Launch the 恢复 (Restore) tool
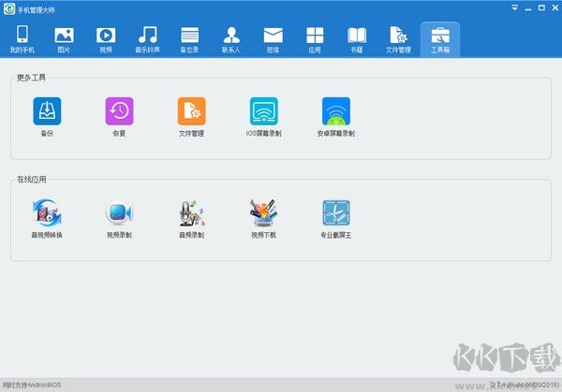 click(x=119, y=117)
